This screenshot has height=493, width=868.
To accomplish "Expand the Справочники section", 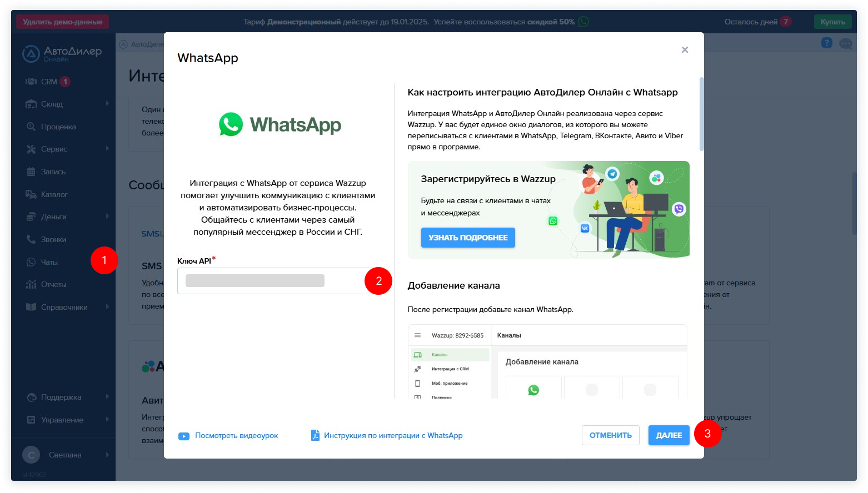I will 107,307.
